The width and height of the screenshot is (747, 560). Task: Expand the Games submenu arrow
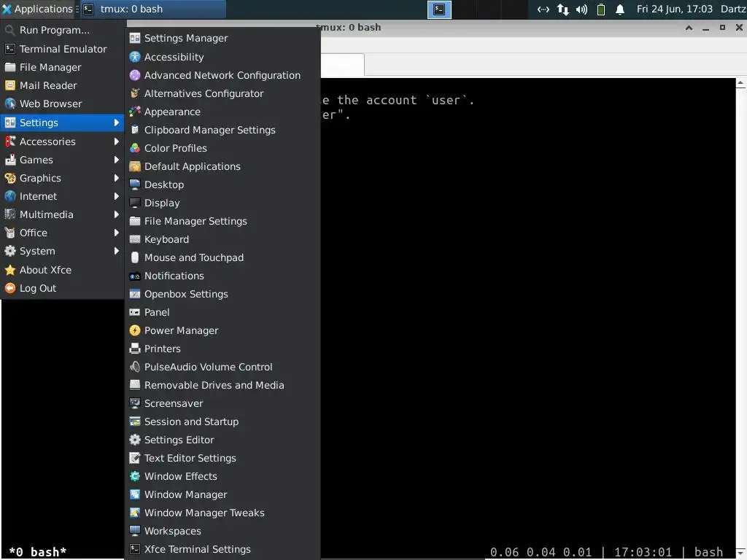(116, 160)
